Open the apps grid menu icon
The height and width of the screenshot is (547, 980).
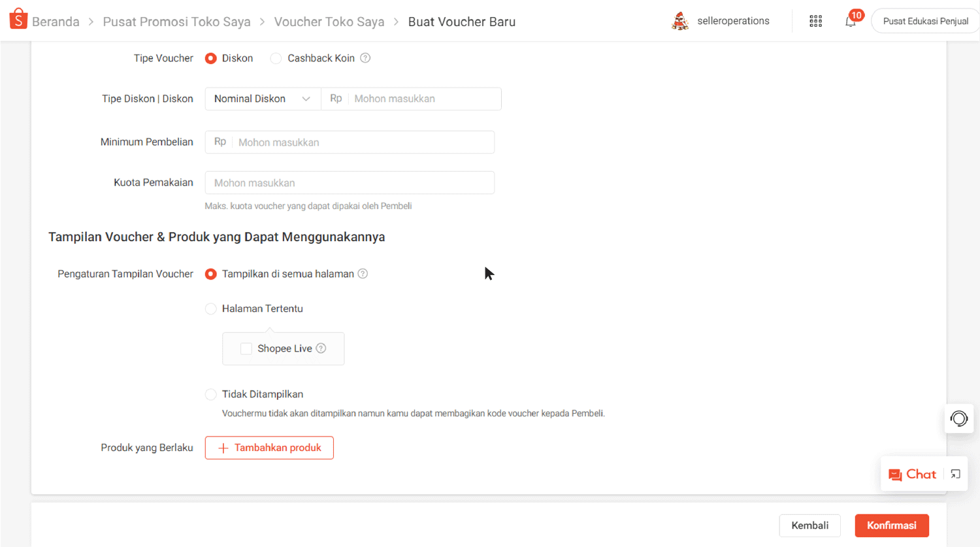815,21
